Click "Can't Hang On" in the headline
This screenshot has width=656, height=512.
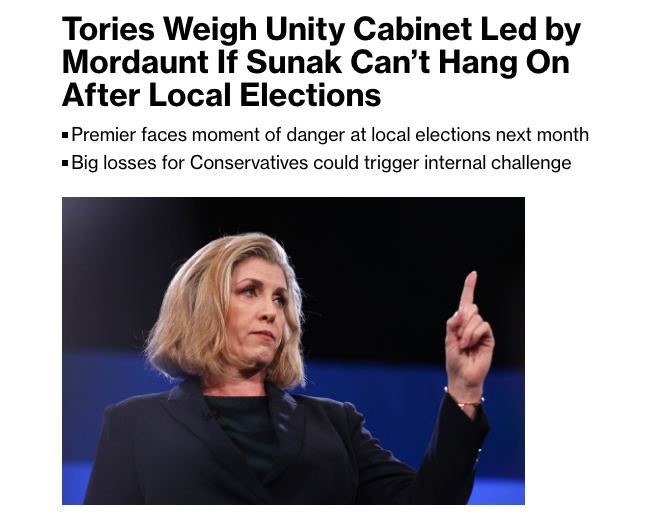[460, 62]
